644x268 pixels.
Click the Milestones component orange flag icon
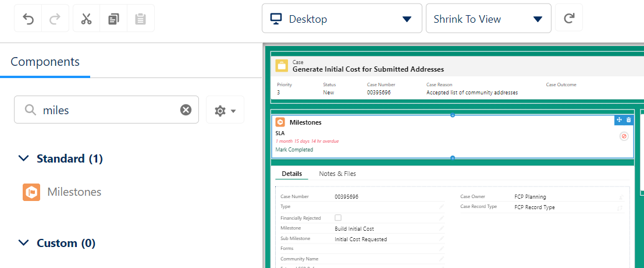tap(31, 192)
